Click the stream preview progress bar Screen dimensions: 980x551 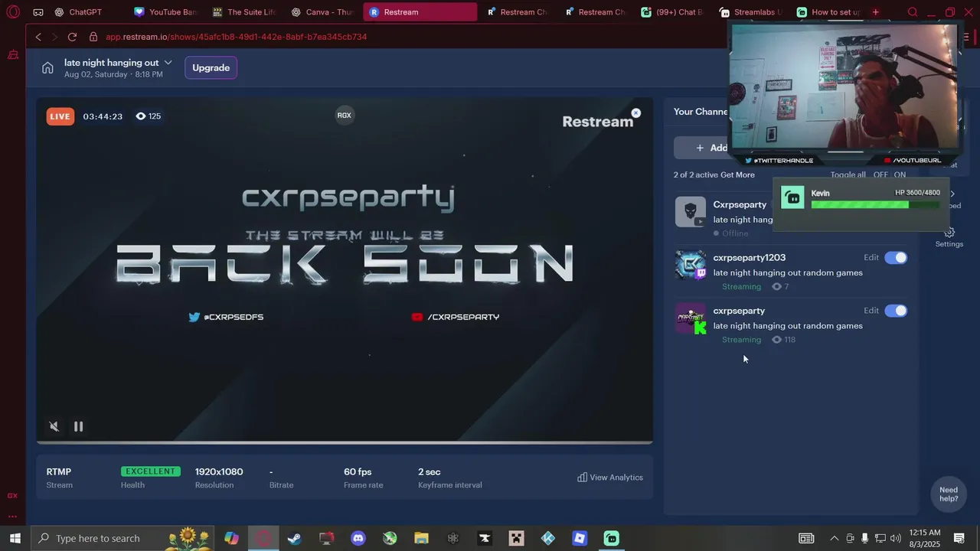pos(345,442)
